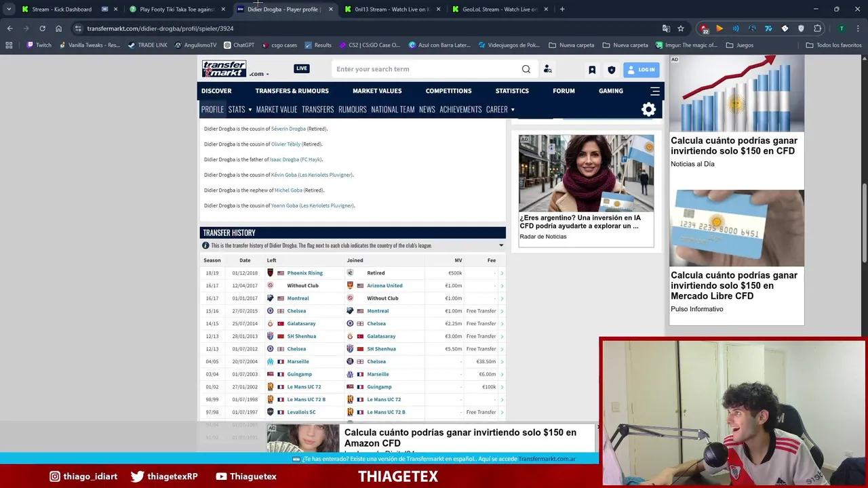Open the Chrome extensions puzzle icon
Image resolution: width=868 pixels, height=488 pixels.
coord(818,28)
